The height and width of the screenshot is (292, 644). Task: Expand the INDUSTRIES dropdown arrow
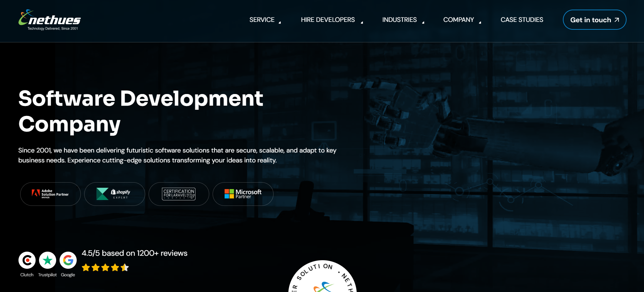click(x=423, y=22)
